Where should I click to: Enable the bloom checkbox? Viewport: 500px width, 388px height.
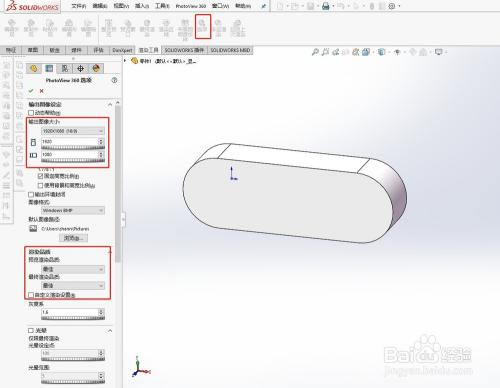coord(31,330)
